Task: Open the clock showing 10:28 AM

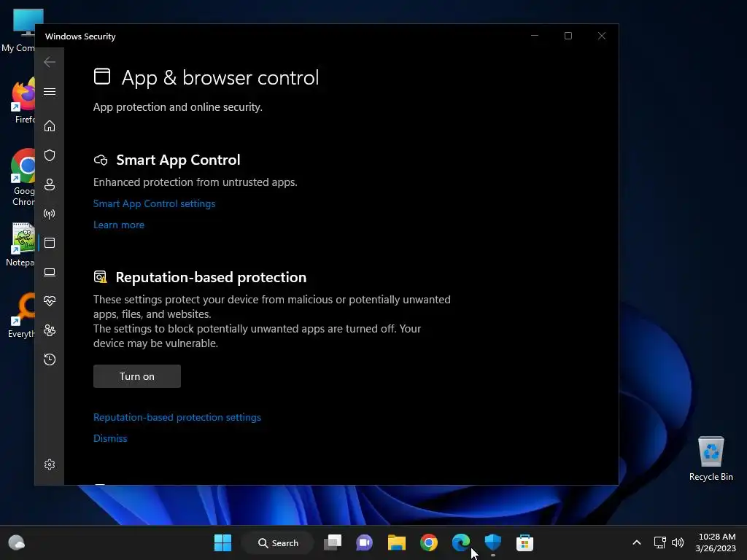Action: click(716, 542)
